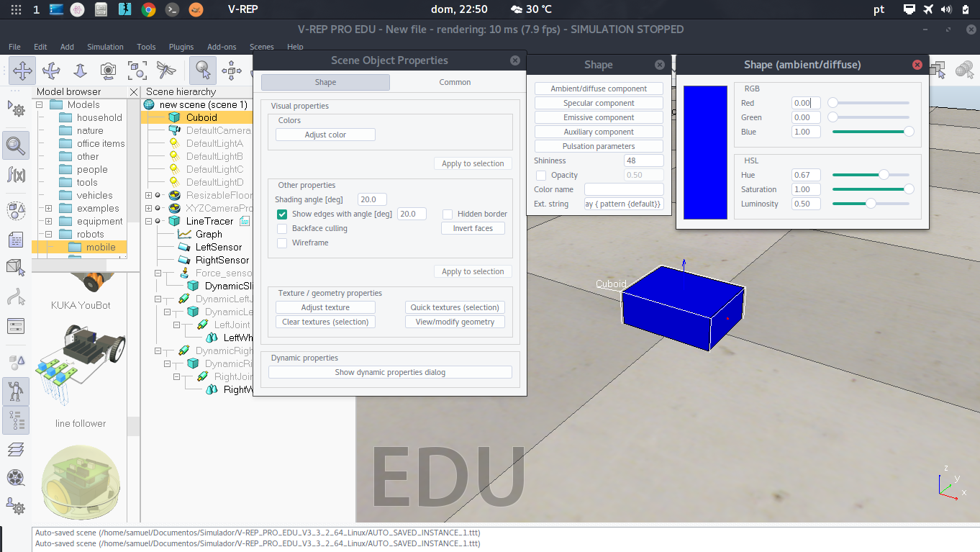Toggle path edit mode icon

coord(16,297)
